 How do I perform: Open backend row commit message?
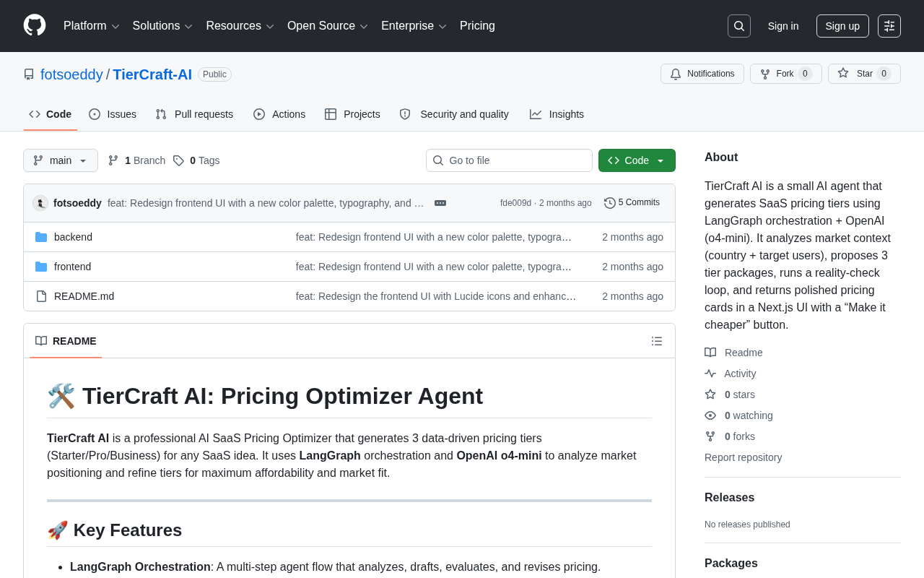pyautogui.click(x=434, y=237)
